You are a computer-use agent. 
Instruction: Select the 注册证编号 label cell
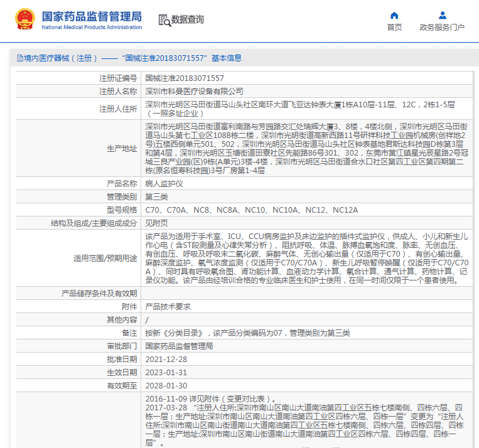(x=78, y=78)
